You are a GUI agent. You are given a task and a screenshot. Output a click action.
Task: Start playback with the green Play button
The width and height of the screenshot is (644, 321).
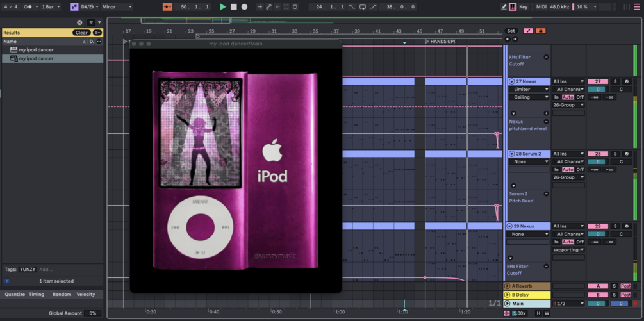[x=222, y=7]
